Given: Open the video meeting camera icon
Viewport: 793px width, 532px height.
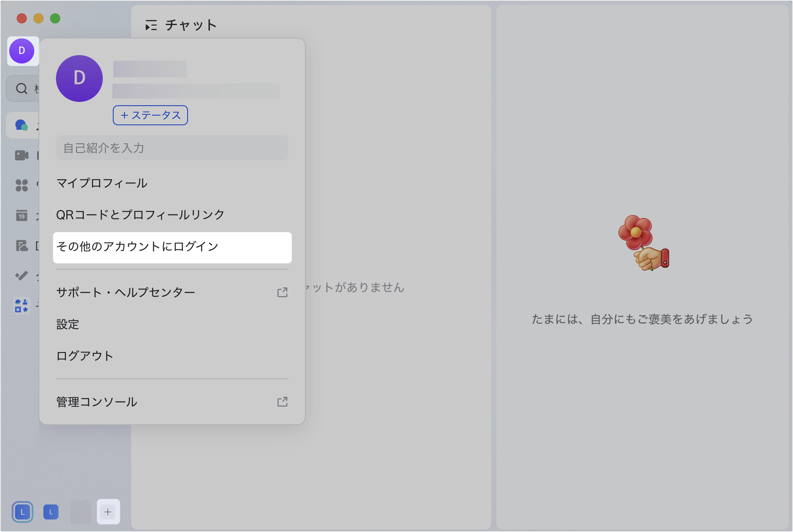Looking at the screenshot, I should (21, 156).
